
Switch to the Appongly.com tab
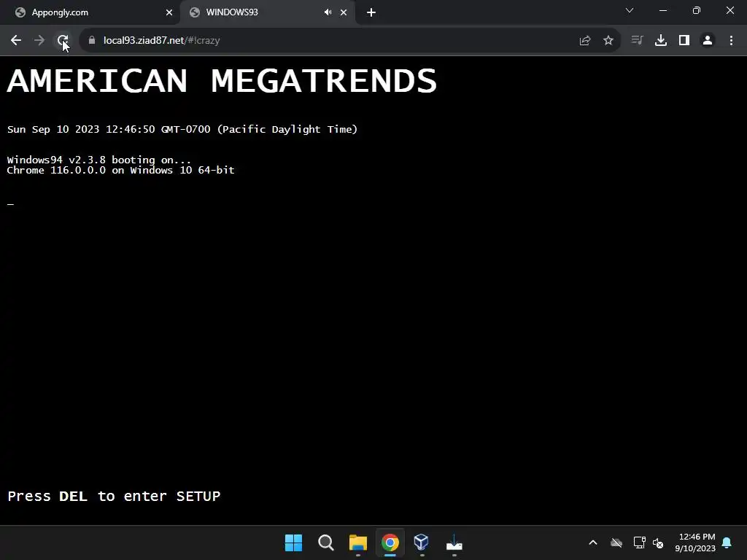pos(90,12)
